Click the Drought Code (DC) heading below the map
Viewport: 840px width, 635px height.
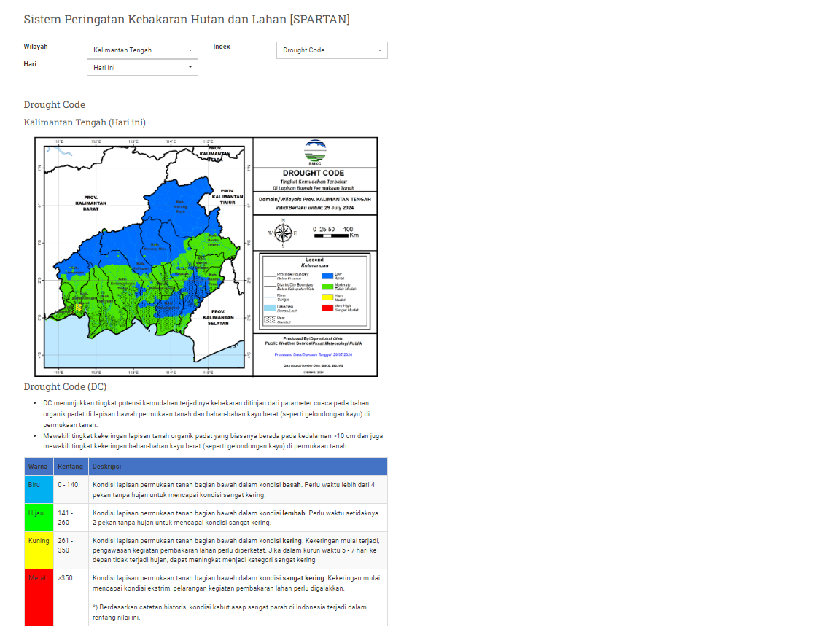66,386
